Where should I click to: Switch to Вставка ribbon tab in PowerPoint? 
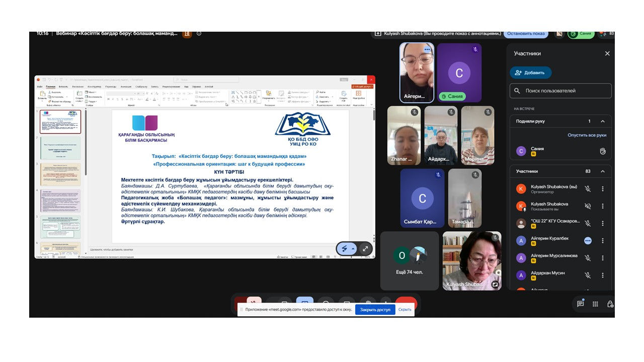point(63,86)
